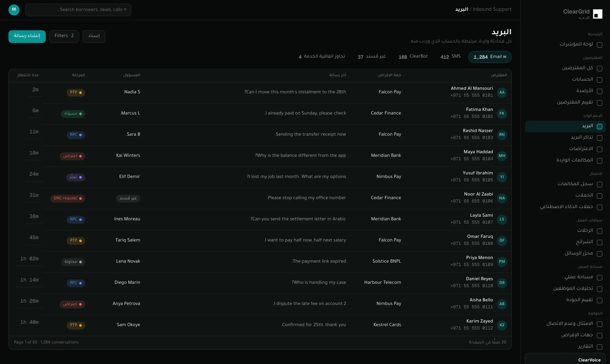
Task: Click the lender Kestrel Cards
Action: (387, 325)
